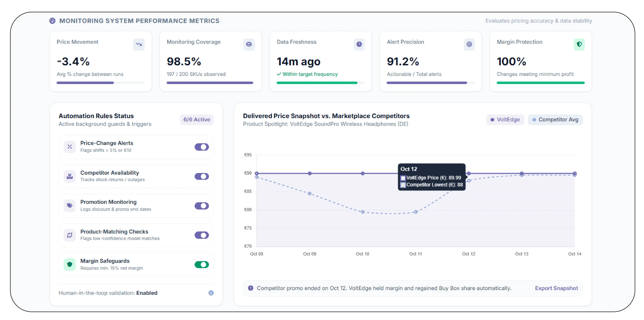
Task: Click the 100% margin protection value
Action: point(512,61)
